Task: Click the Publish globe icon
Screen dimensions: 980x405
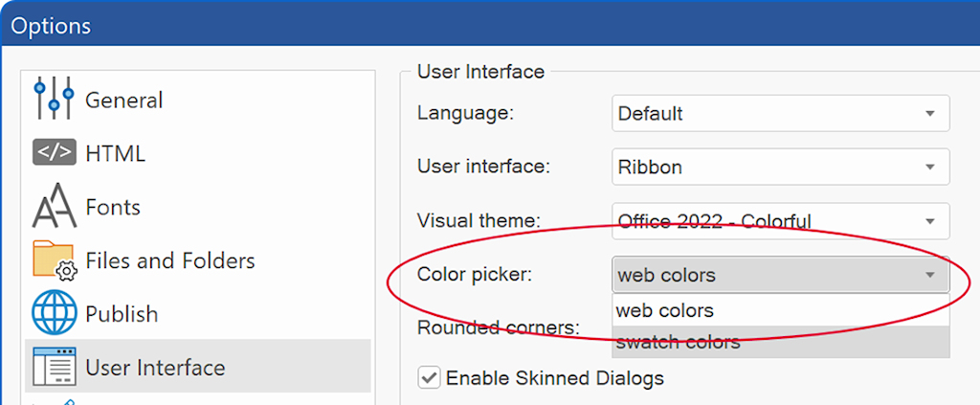Action: [55, 314]
